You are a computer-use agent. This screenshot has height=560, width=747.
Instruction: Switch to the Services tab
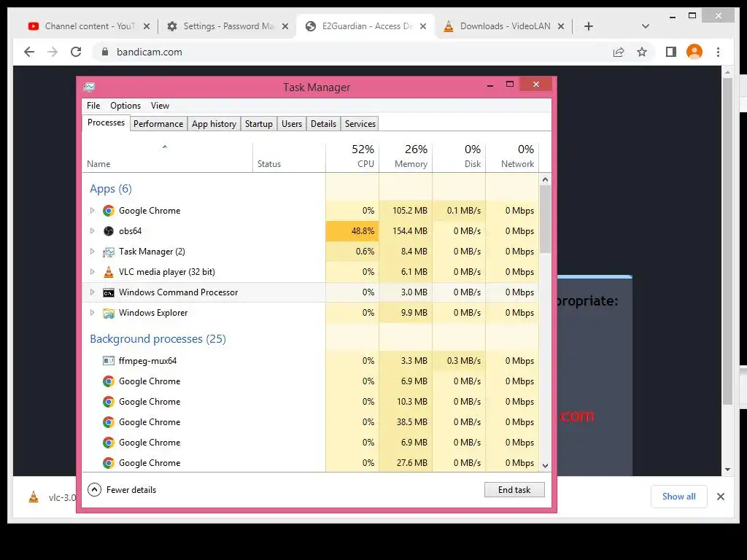(x=360, y=124)
